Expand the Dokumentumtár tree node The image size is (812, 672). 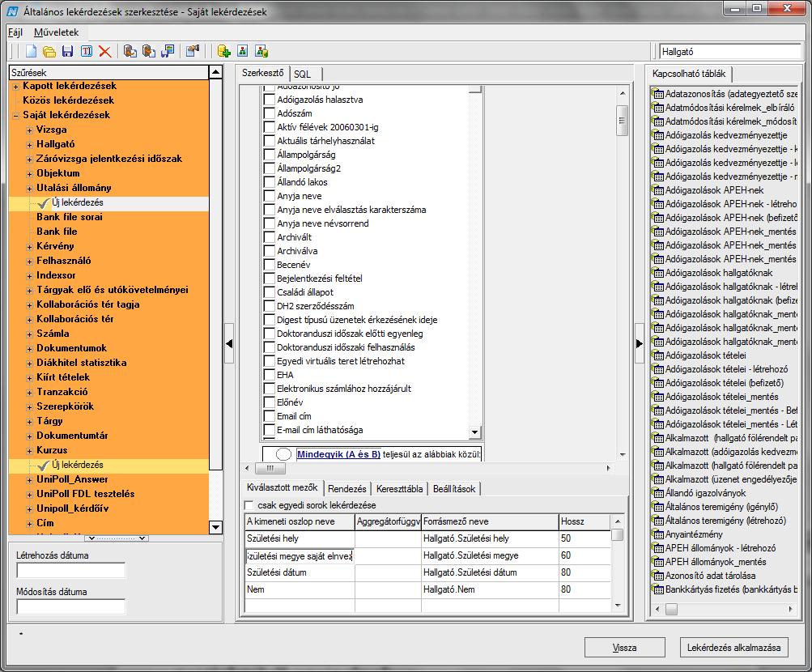pyautogui.click(x=29, y=436)
